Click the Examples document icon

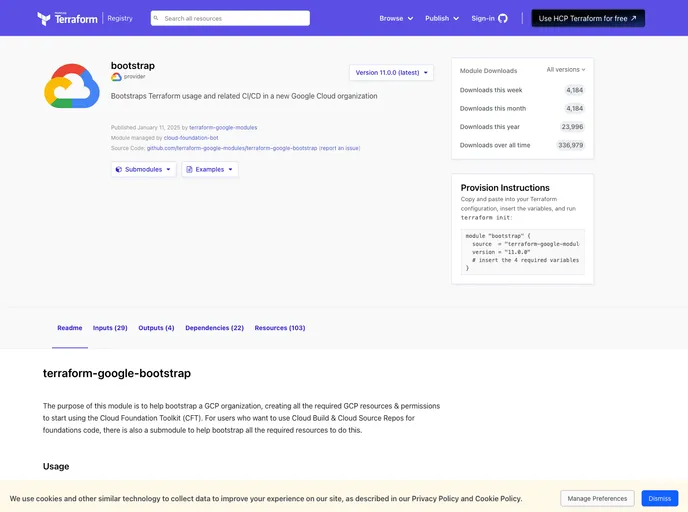coord(189,169)
